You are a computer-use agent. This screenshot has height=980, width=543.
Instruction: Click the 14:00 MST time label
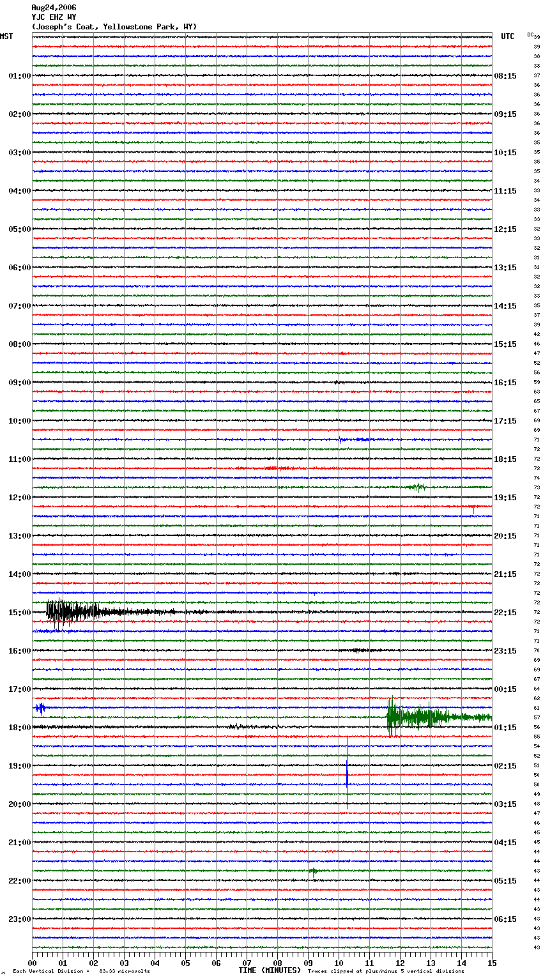click(20, 574)
